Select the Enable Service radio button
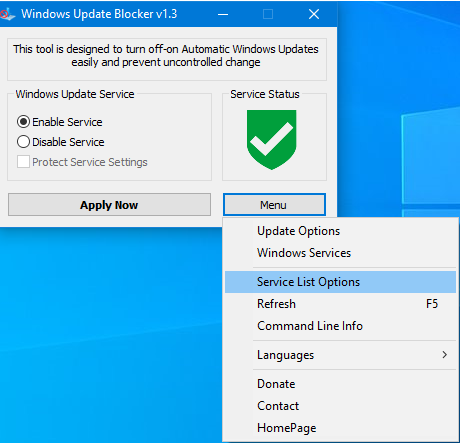Viewport: 460px width, 443px height. click(23, 122)
